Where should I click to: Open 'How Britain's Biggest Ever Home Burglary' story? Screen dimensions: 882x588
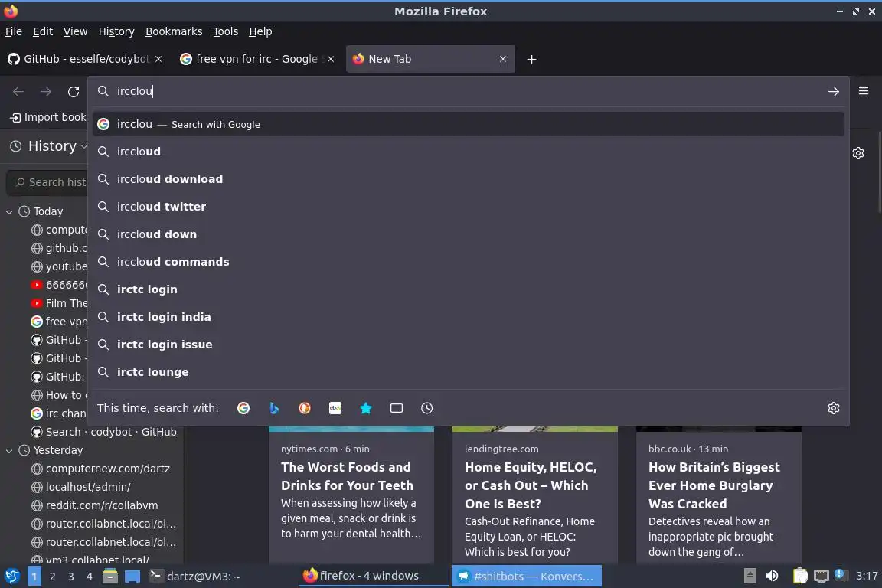click(x=719, y=495)
